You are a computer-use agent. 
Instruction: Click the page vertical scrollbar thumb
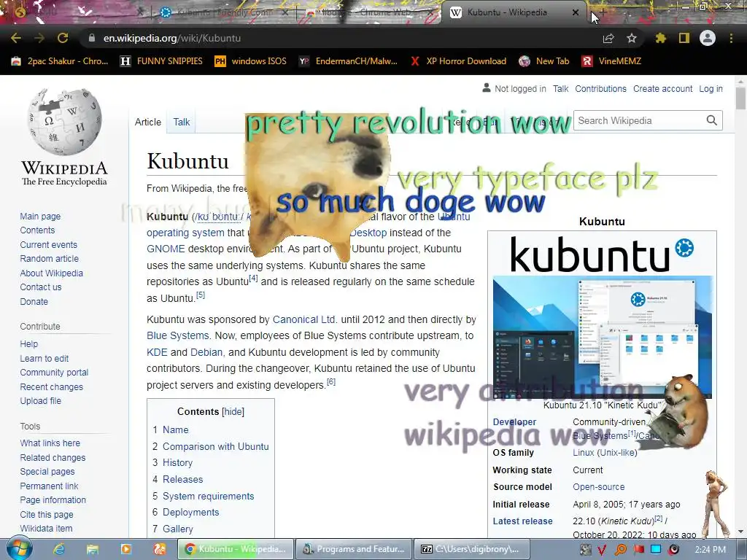coord(740,98)
